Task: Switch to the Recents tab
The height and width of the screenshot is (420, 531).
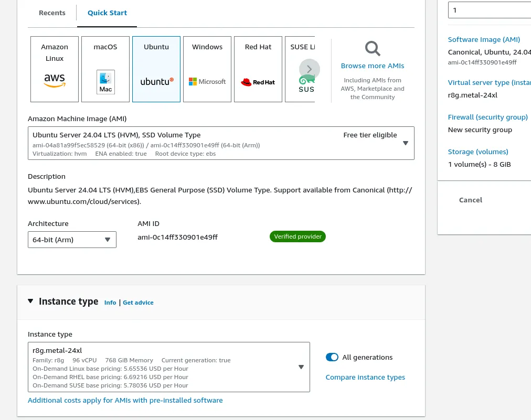Action: point(52,13)
